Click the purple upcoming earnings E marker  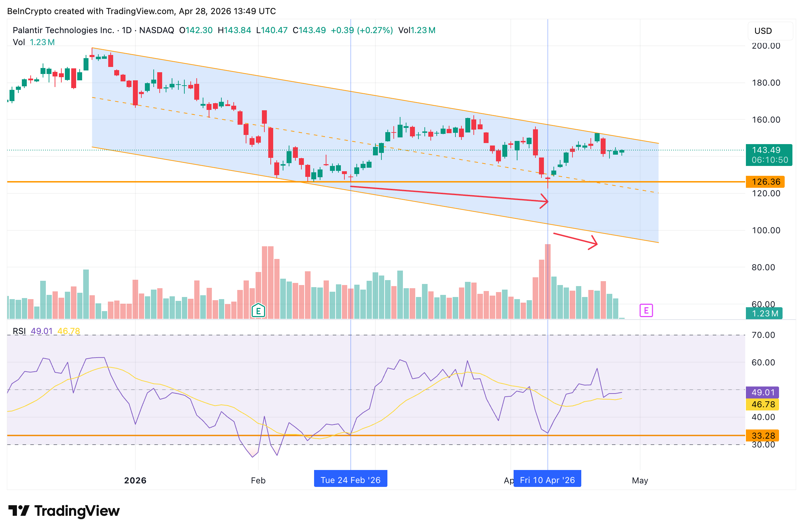click(x=646, y=310)
